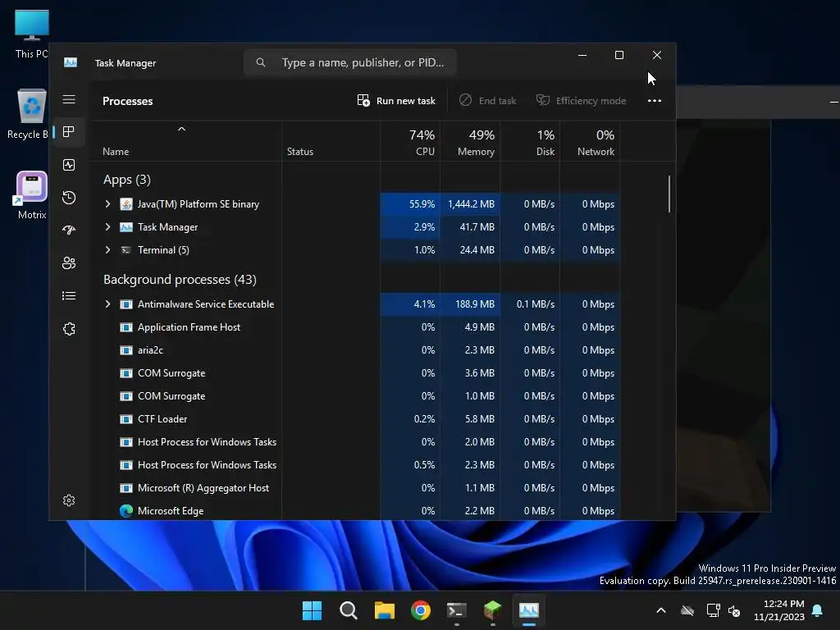Image resolution: width=840 pixels, height=630 pixels.
Task: Open notification bell in tray
Action: click(x=818, y=610)
